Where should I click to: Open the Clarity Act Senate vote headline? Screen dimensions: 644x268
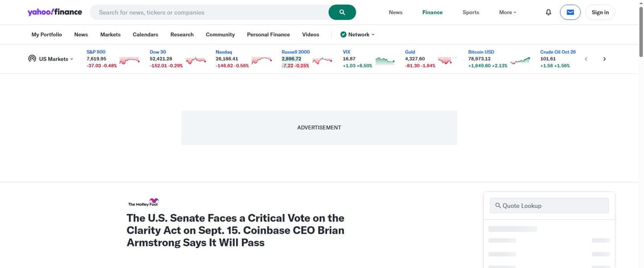[x=236, y=230]
